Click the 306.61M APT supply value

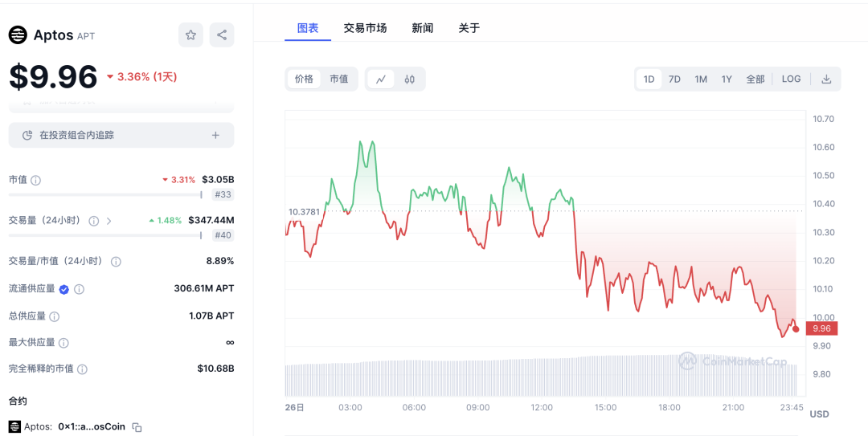(203, 288)
